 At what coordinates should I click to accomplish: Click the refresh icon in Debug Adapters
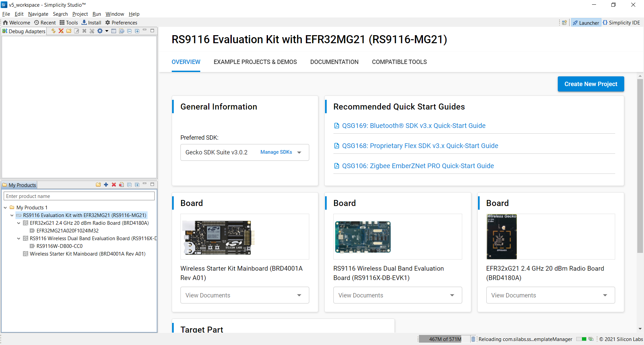click(53, 31)
